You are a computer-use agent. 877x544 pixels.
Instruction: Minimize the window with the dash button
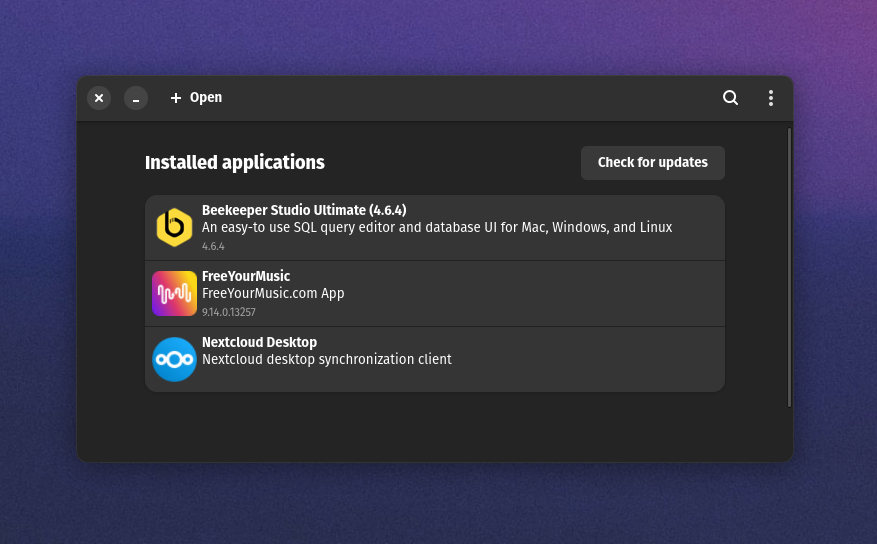pyautogui.click(x=136, y=98)
